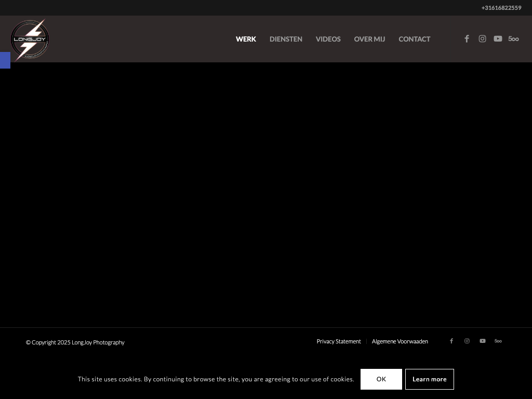532x399 pixels.
Task: Open the WERK menu item
Action: pos(246,39)
